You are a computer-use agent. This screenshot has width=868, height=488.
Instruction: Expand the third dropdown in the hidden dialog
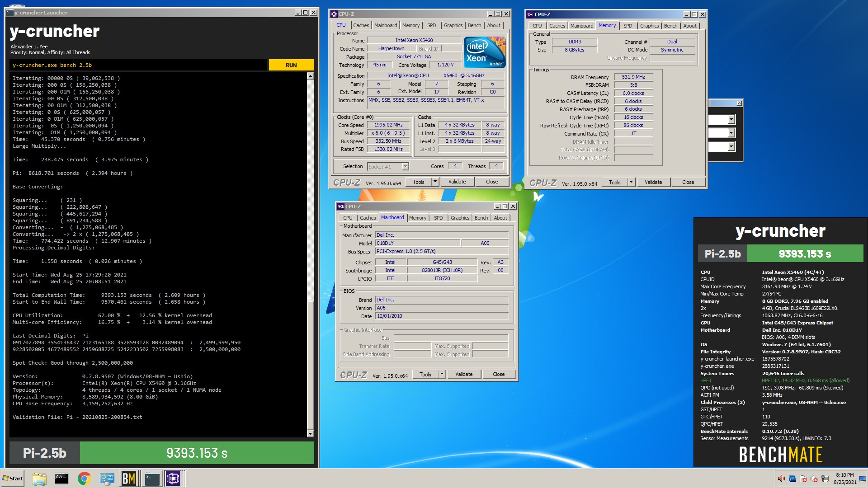click(x=731, y=146)
